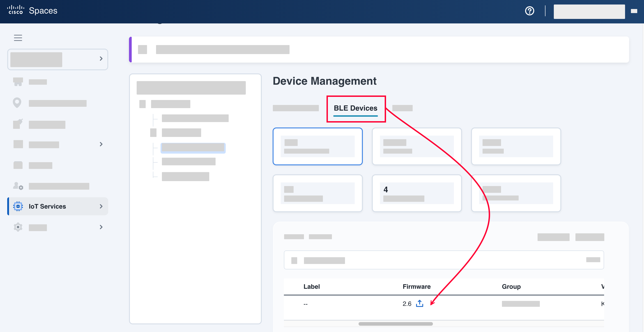Click the location pin sidebar icon
The height and width of the screenshot is (332, 644).
(x=17, y=102)
